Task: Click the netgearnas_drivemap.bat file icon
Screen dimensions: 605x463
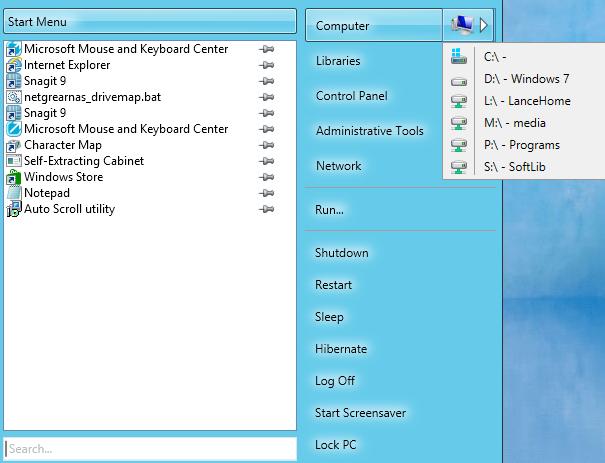Action: (x=14, y=97)
